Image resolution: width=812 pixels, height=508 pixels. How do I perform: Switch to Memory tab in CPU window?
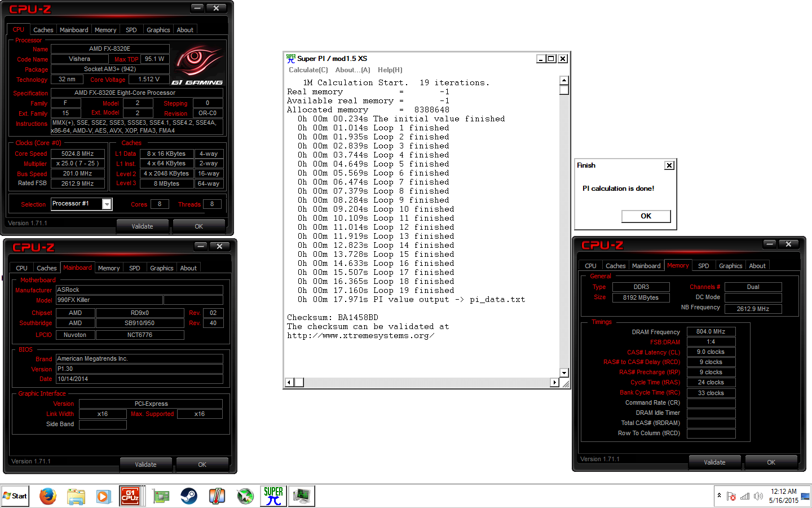pos(105,30)
